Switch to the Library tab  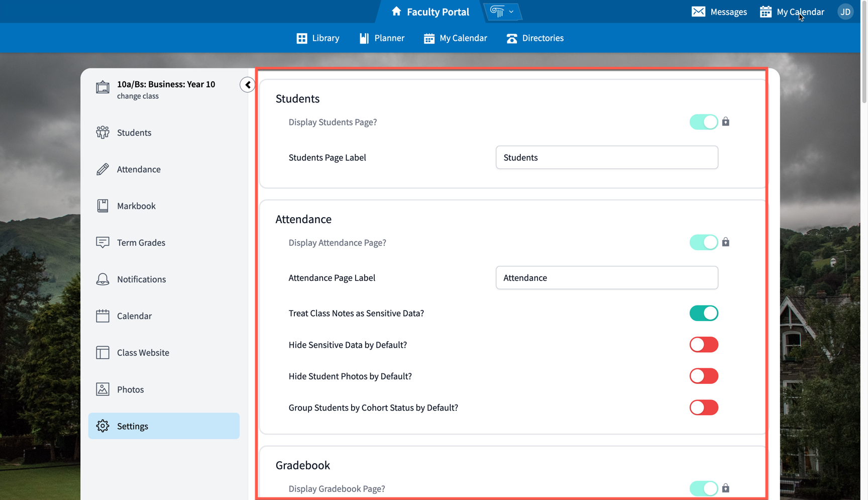[x=317, y=38]
